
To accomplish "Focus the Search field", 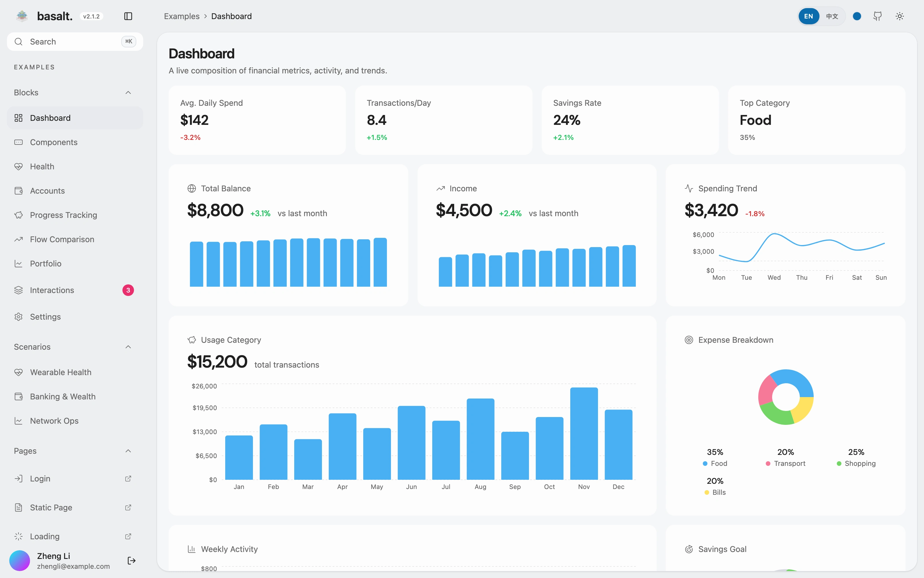I will coord(75,42).
